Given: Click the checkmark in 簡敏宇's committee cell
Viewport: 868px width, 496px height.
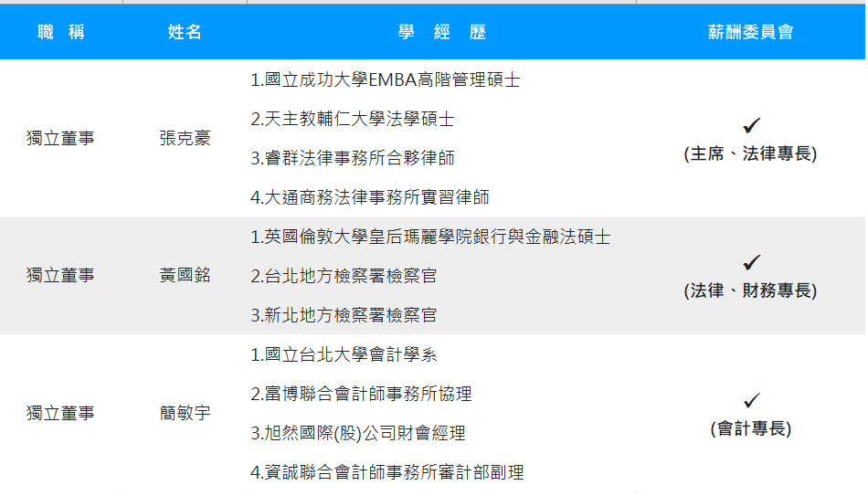Looking at the screenshot, I should [751, 400].
